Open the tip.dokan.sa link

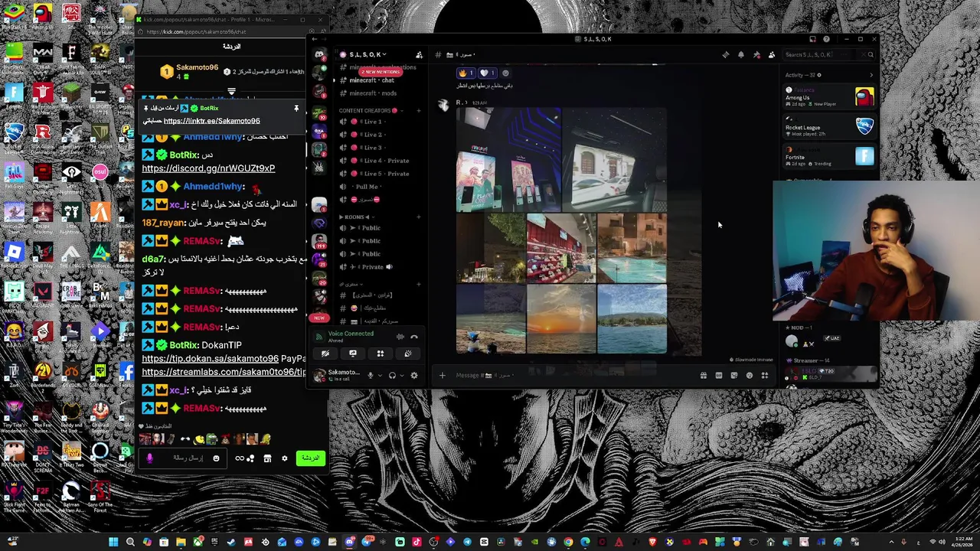[x=210, y=359]
